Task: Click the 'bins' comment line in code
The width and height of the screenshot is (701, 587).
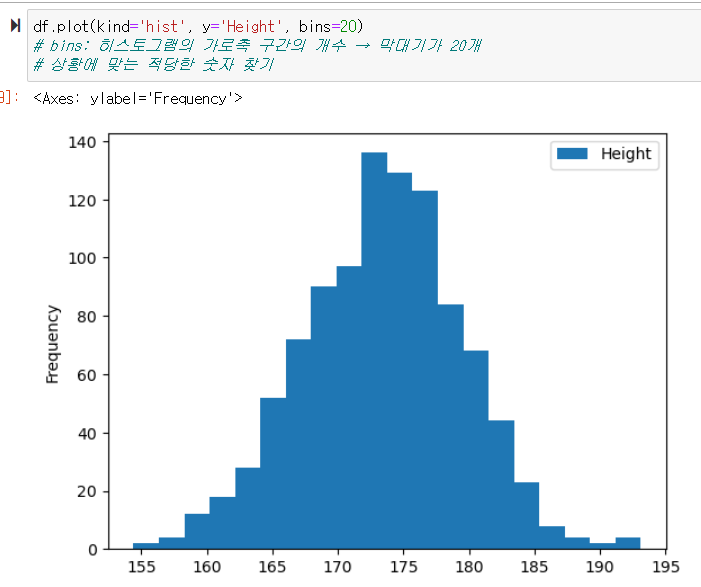Action: pos(257,46)
